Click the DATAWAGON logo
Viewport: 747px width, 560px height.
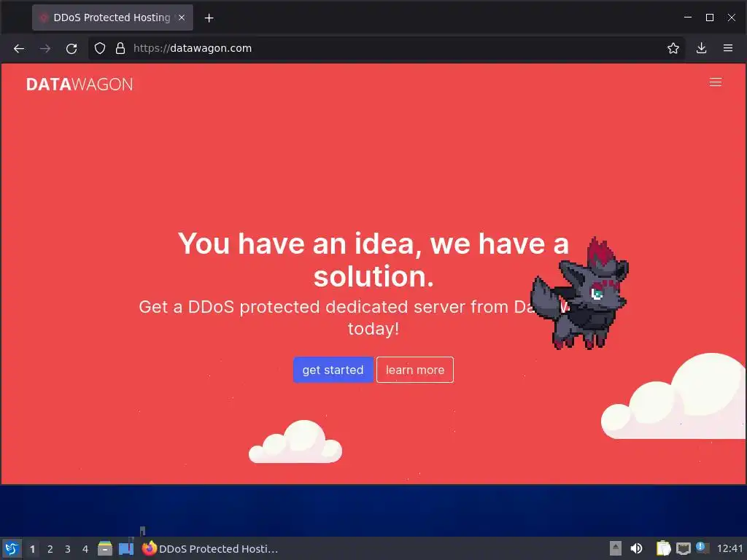tap(80, 85)
